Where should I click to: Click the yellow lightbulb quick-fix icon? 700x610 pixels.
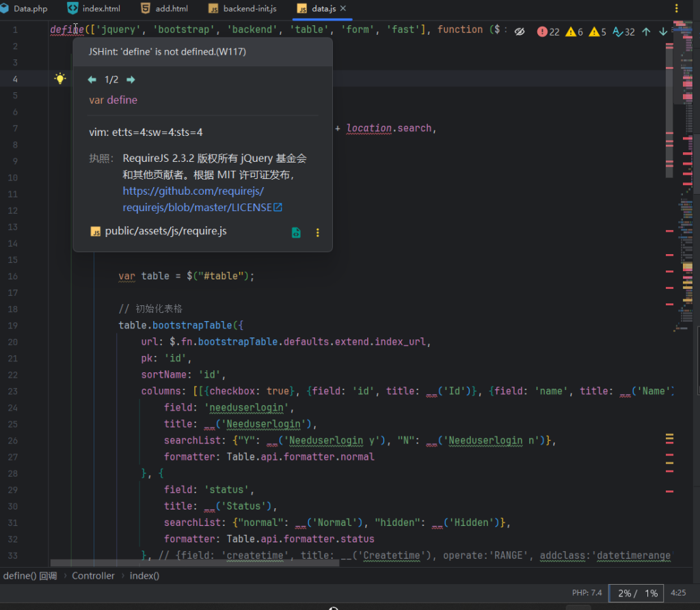60,79
